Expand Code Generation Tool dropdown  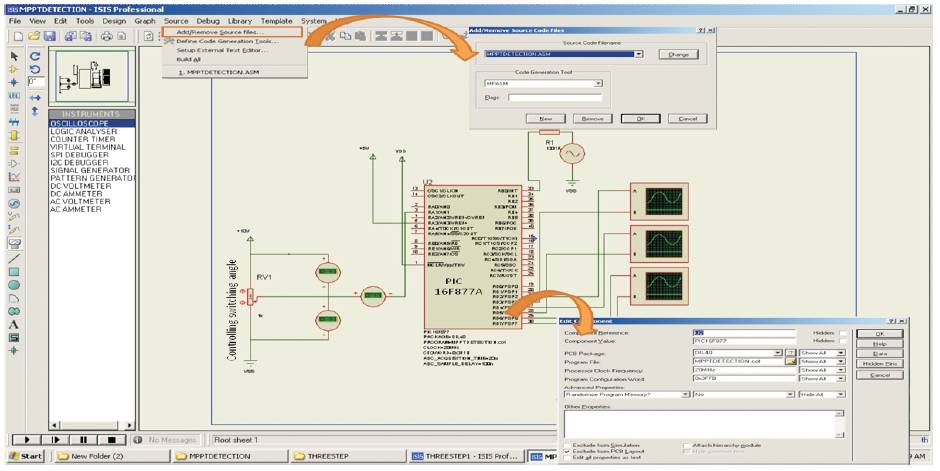[x=598, y=83]
